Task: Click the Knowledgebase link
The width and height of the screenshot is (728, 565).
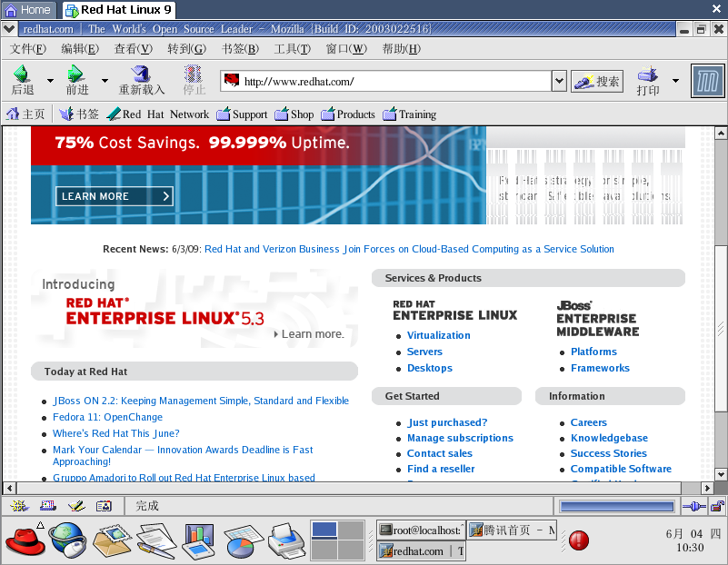Action: 609,438
